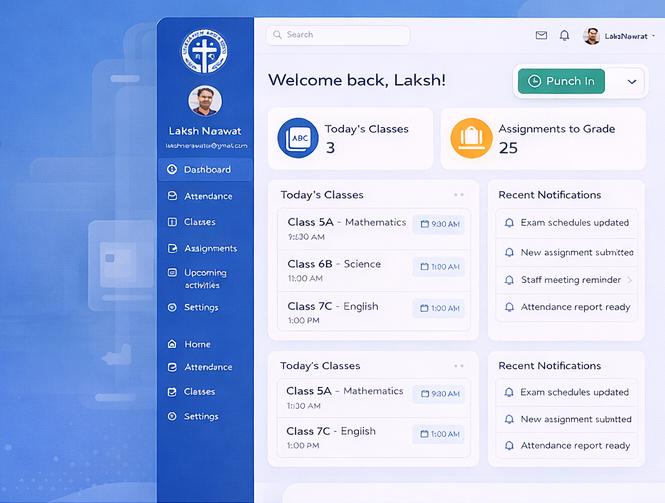This screenshot has width=665, height=503.
Task: Click the green Punch In button
Action: pyautogui.click(x=561, y=81)
